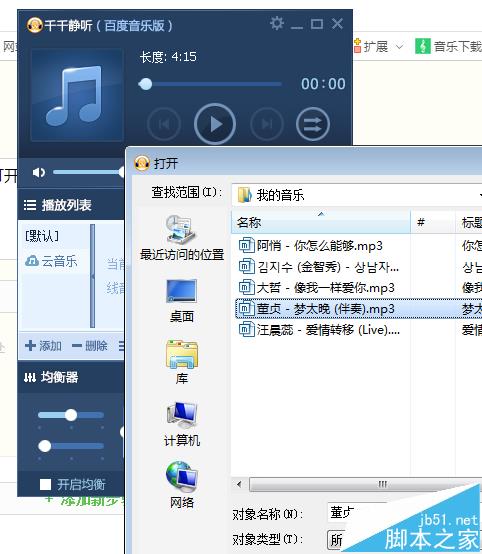Screen dimensions: 482x554
Task: Play the current track
Action: point(214,124)
